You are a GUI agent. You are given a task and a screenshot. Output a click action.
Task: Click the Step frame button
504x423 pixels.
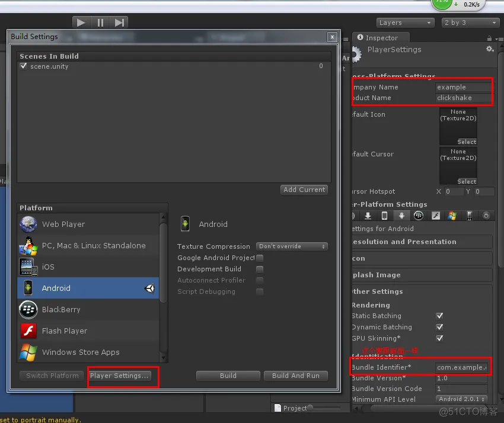pyautogui.click(x=119, y=23)
